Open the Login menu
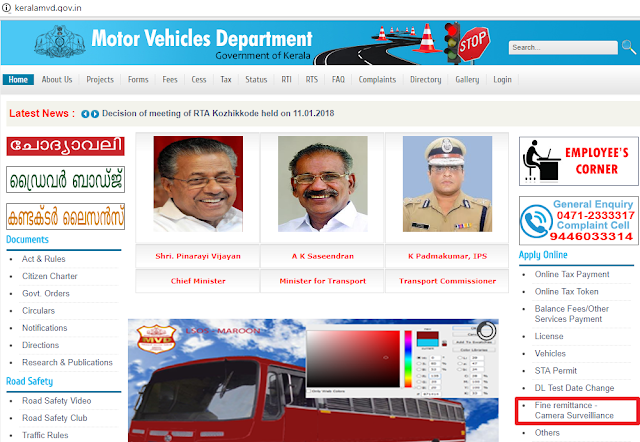Screen dimensions: 640x442 [x=502, y=80]
